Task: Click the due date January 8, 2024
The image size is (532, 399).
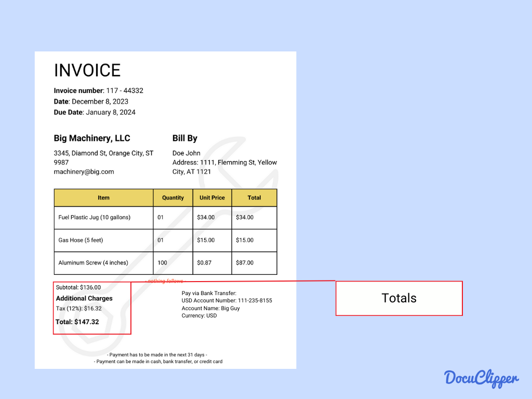Action: click(x=111, y=112)
